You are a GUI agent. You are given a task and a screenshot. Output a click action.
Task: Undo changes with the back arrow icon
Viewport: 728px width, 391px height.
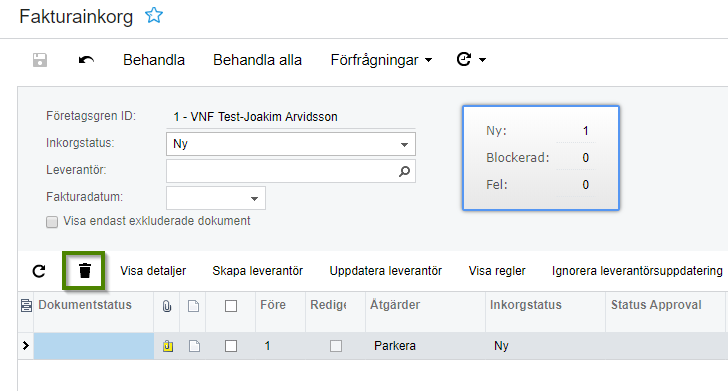[86, 60]
